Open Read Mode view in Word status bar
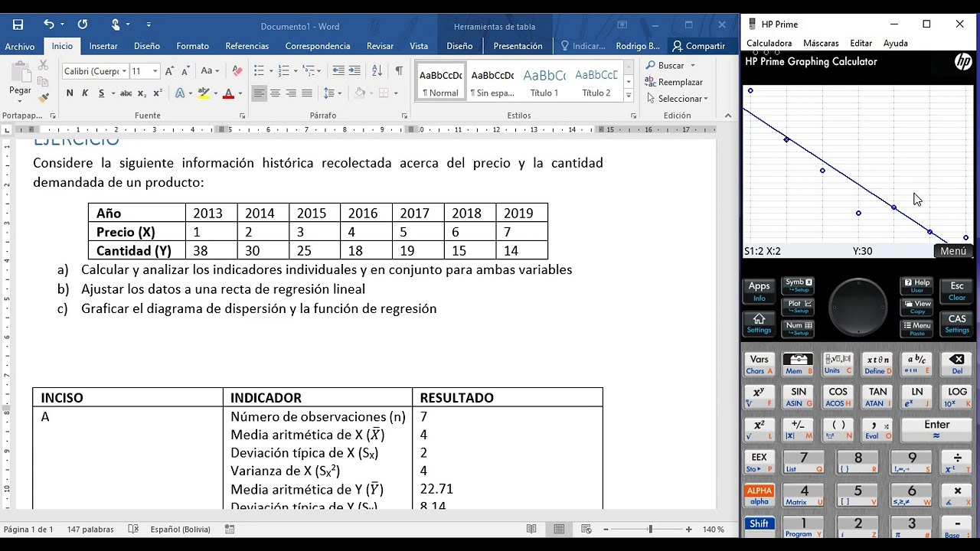This screenshot has width=980, height=551. pos(531,529)
